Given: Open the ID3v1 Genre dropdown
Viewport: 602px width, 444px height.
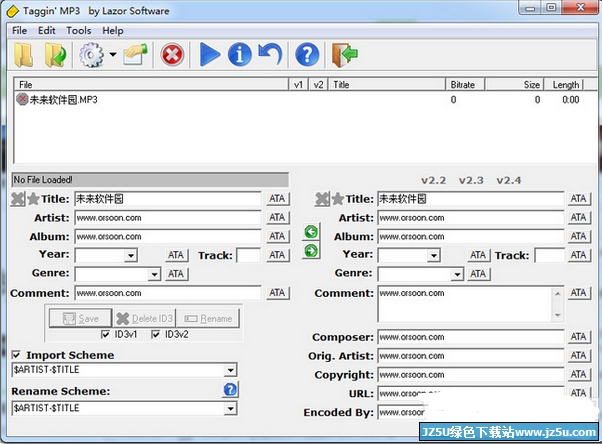Looking at the screenshot, I should (x=154, y=274).
